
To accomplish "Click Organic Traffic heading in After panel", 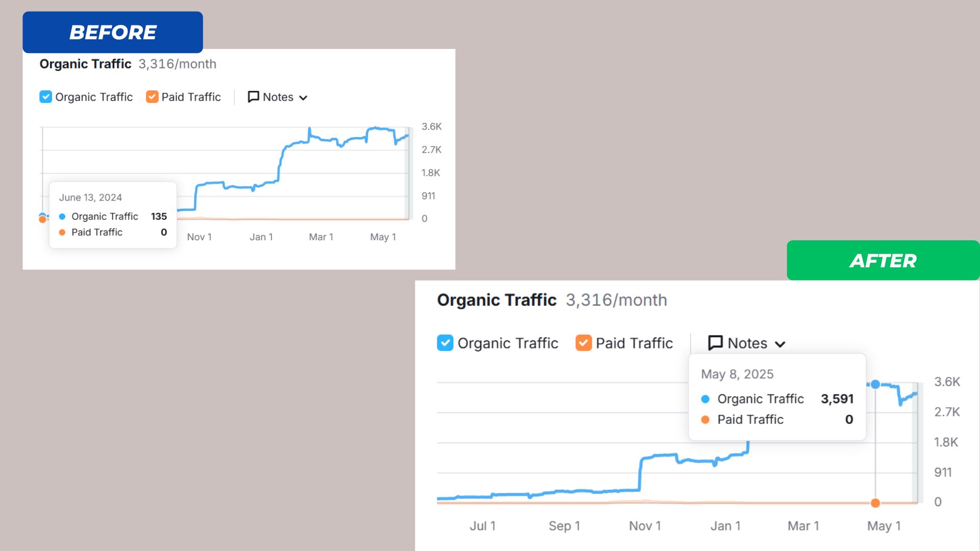I will pos(497,300).
